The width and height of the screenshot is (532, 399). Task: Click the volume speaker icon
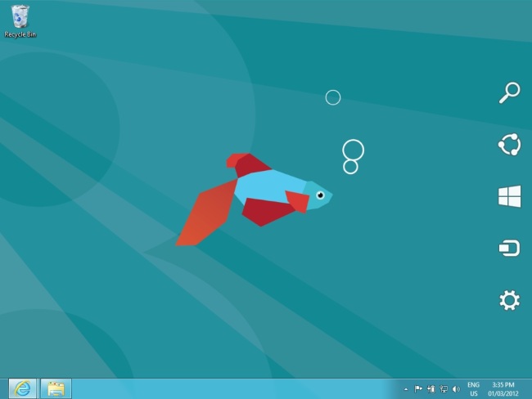click(456, 389)
